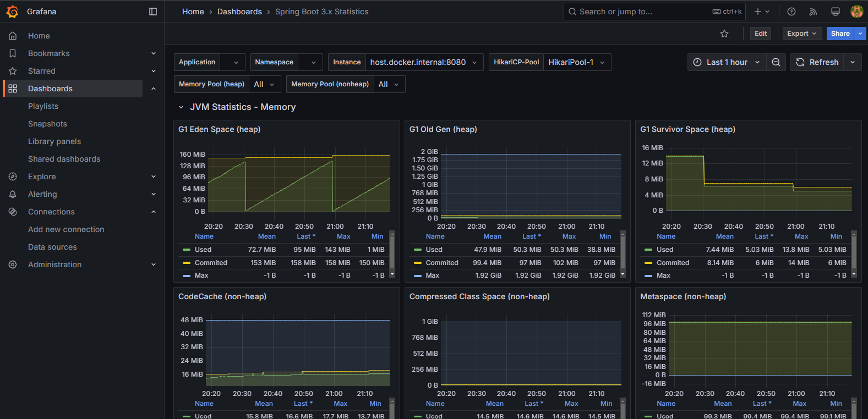Open the help question mark icon
The height and width of the screenshot is (419, 868).
click(791, 12)
